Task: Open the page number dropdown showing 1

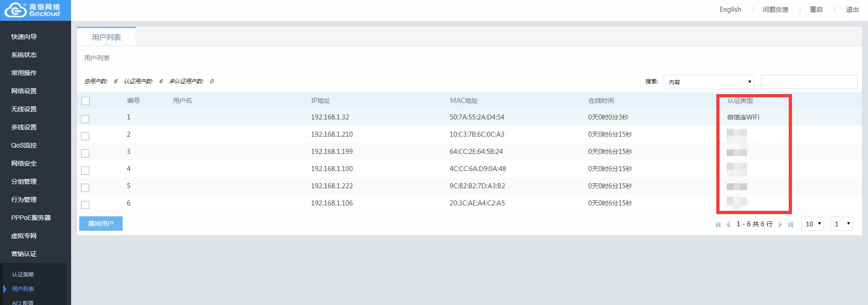Action: coord(841,224)
